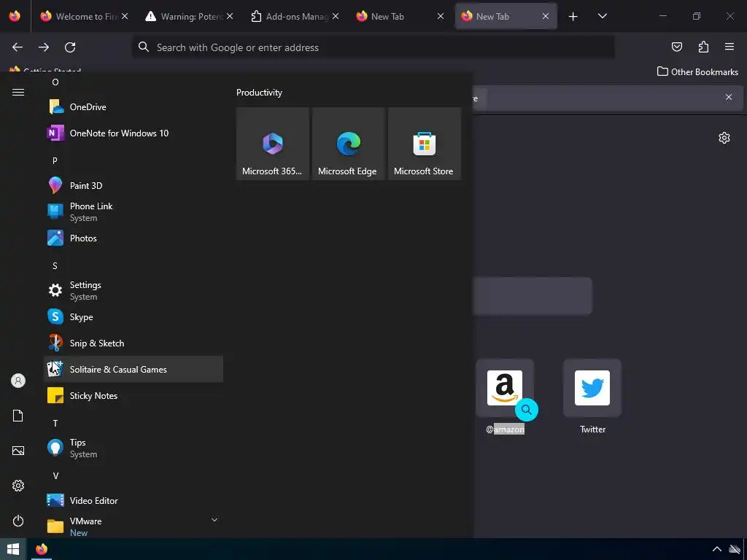Launch OneNote for Windows 10
Screen dimensions: 747x560
[x=133, y=133]
